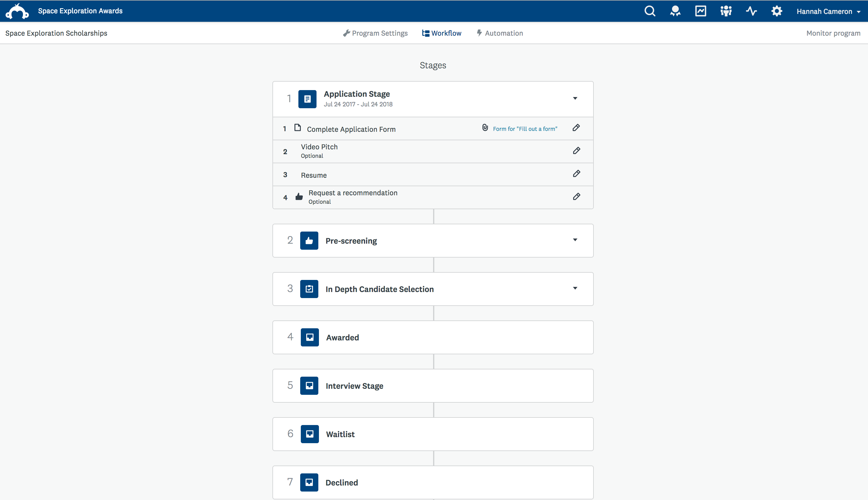Click the search magnifier icon in header
Image resolution: width=868 pixels, height=500 pixels.
[x=650, y=11]
